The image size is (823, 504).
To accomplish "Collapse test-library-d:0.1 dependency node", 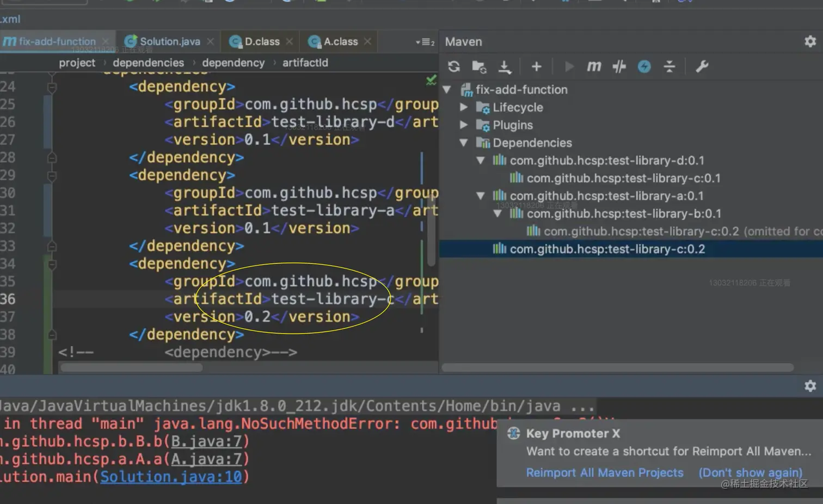I will pos(481,161).
